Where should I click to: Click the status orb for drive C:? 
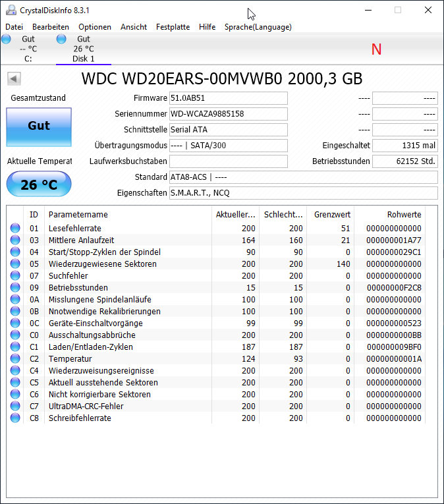pos(6,39)
